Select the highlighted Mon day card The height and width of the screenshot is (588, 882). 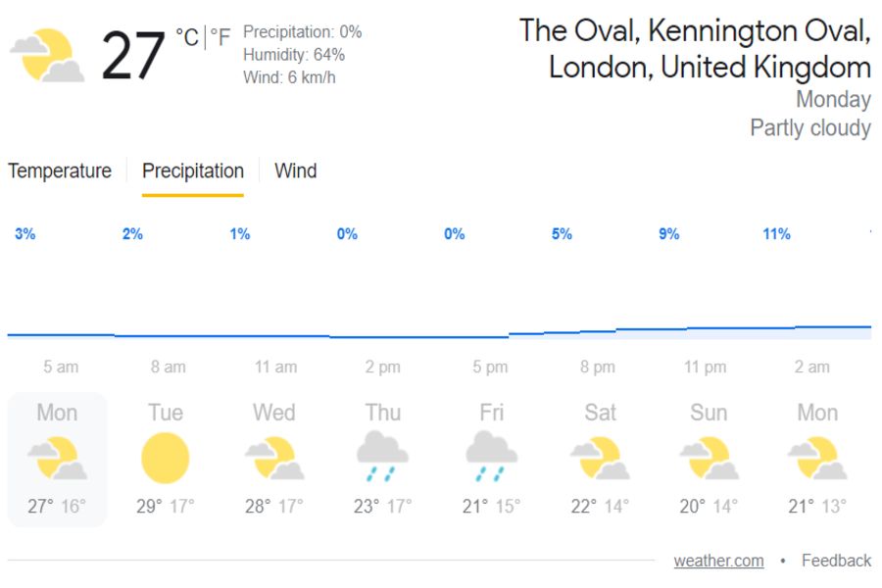click(x=57, y=459)
